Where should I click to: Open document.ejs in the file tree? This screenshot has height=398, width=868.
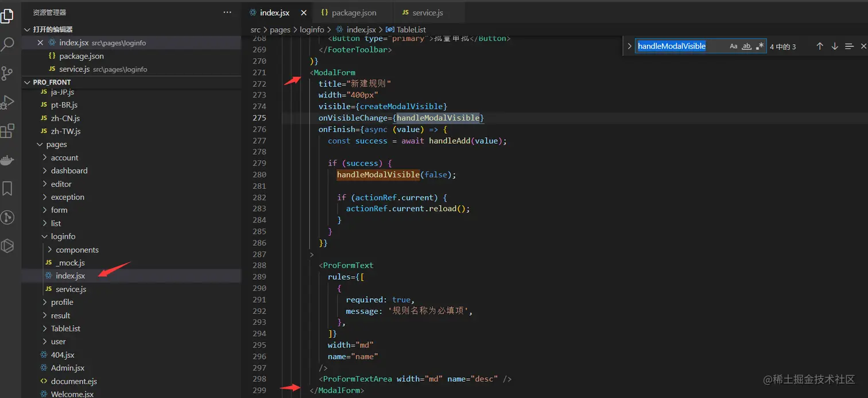pos(73,381)
